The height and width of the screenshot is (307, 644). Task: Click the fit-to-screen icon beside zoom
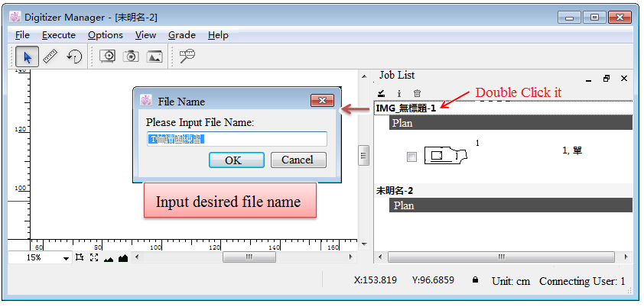click(x=93, y=258)
